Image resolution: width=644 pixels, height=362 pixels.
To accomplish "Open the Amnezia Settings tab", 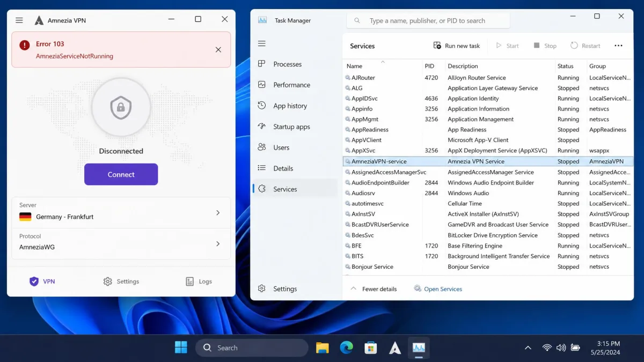I will (x=121, y=281).
